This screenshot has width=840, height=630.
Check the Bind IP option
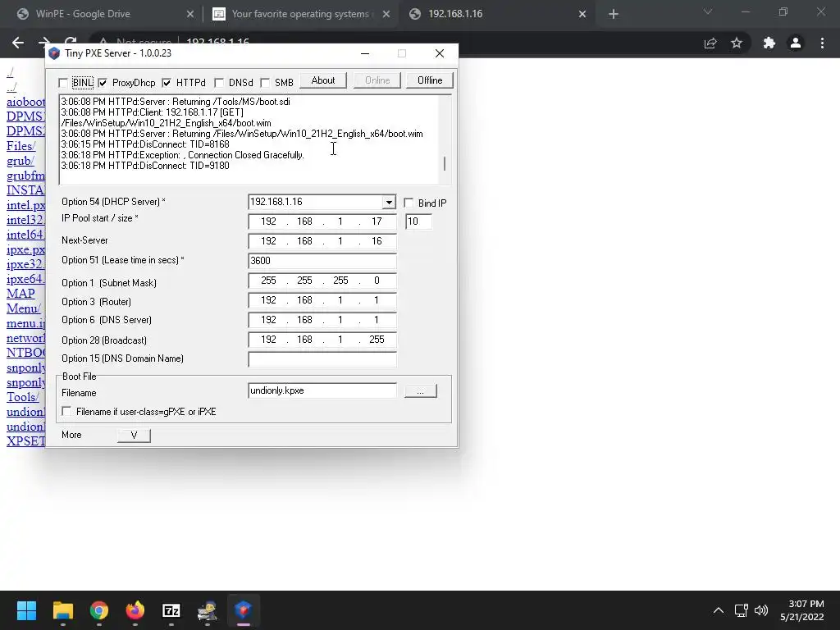409,203
